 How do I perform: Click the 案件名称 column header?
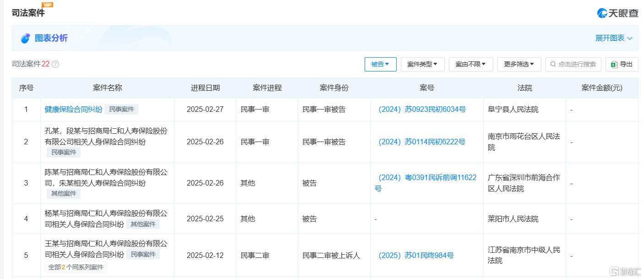pyautogui.click(x=108, y=88)
